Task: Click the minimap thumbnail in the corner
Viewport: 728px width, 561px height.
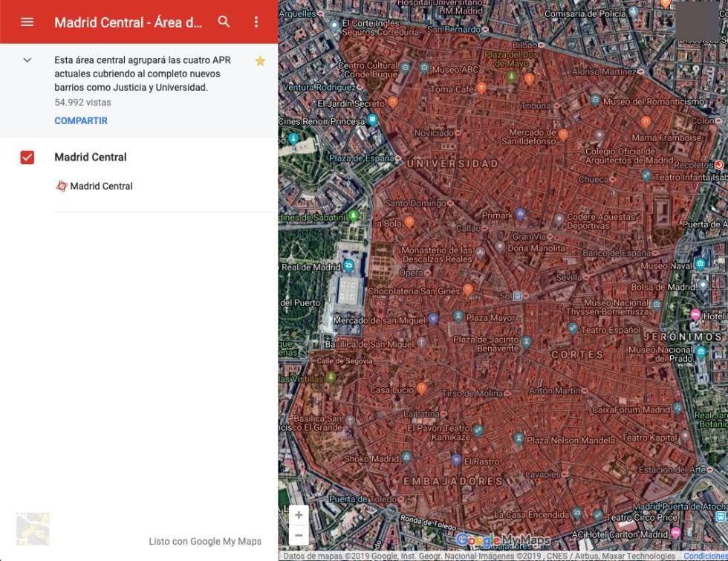Action: coord(33,528)
